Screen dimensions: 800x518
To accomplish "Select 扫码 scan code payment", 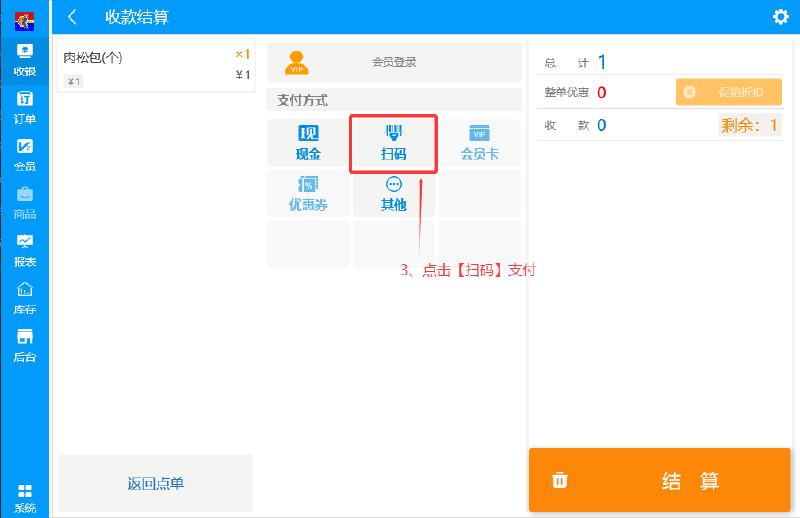I will click(x=393, y=143).
